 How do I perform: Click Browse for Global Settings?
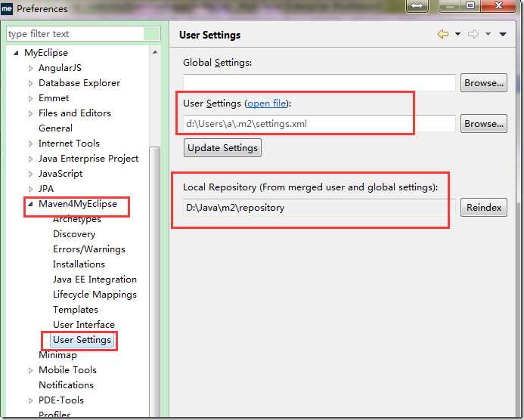point(484,83)
